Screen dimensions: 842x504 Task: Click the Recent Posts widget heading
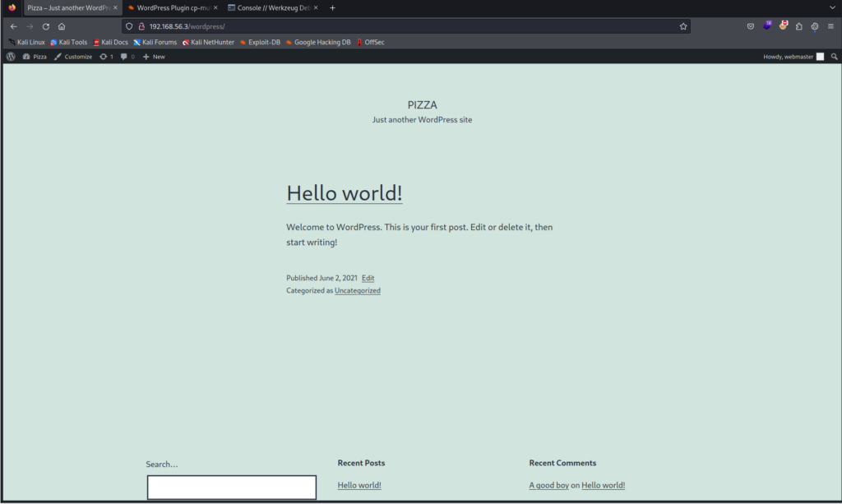361,463
